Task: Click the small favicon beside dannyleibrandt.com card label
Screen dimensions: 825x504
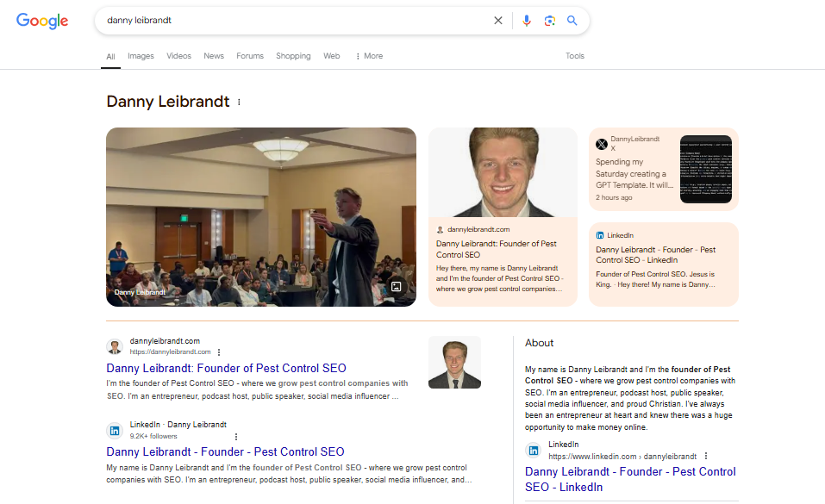Action: pyautogui.click(x=440, y=229)
